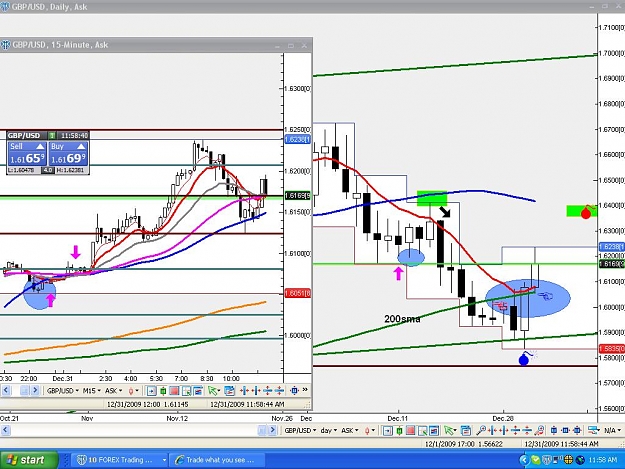625x469 pixels.
Task: Click horizontal compress icon in 15-Minute toolbar
Action: tap(256, 391)
